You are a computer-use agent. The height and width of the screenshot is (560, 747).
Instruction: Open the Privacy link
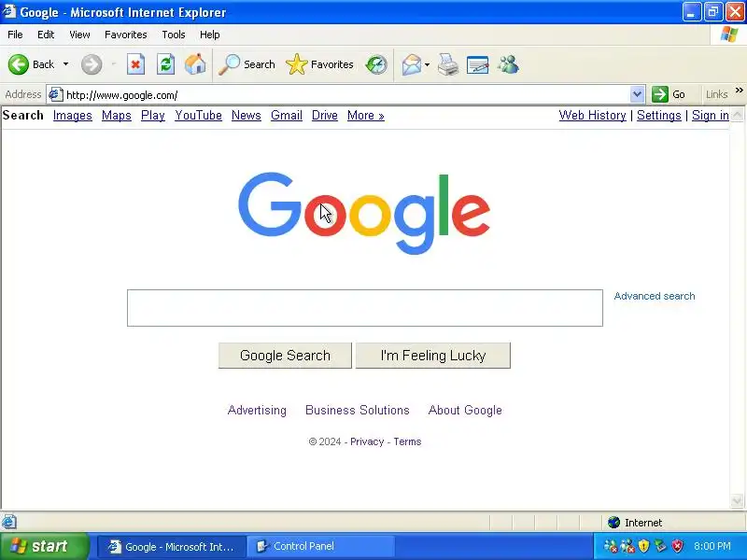367,441
